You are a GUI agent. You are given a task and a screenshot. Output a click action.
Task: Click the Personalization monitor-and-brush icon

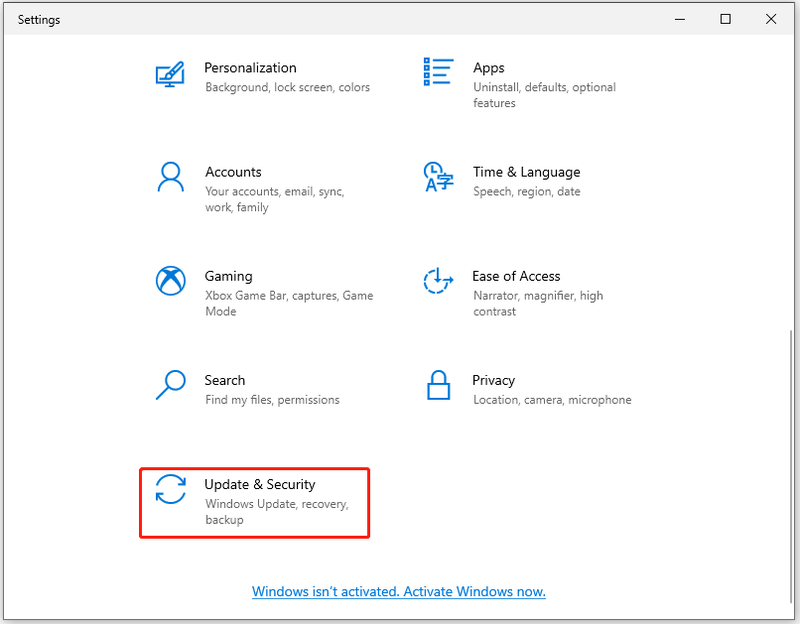[x=170, y=74]
